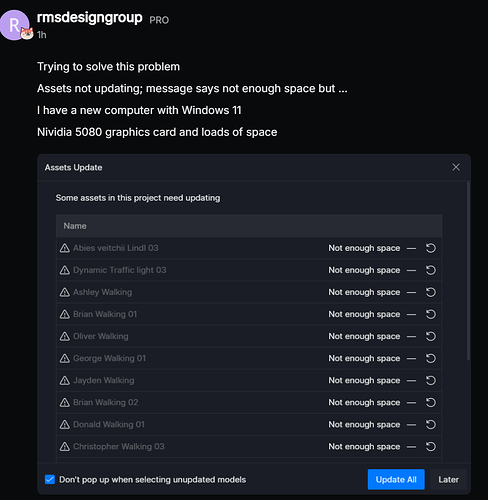Viewport: 488px width, 500px height.
Task: Click retry icon on Brian Walking 01 row
Action: [431, 314]
